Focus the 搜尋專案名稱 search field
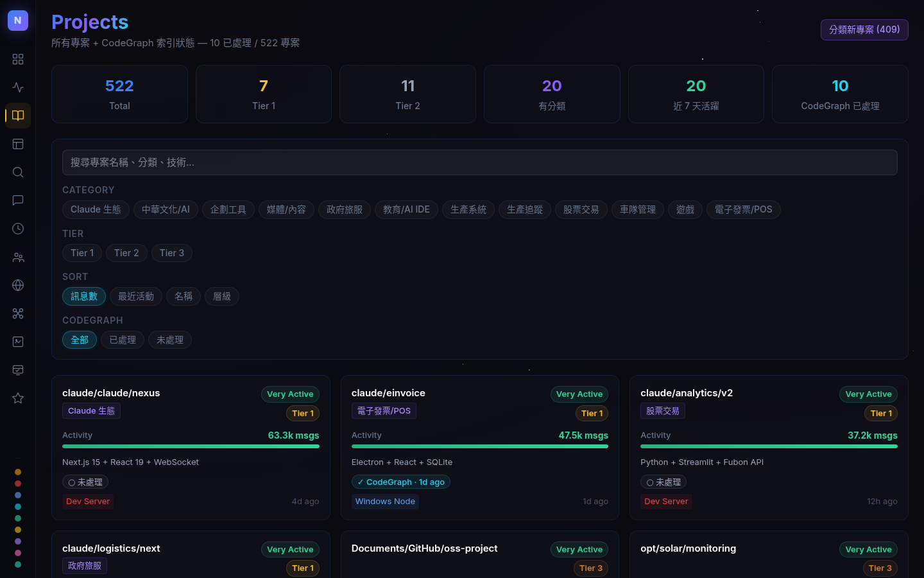Screen dimensions: 924x578 480,162
